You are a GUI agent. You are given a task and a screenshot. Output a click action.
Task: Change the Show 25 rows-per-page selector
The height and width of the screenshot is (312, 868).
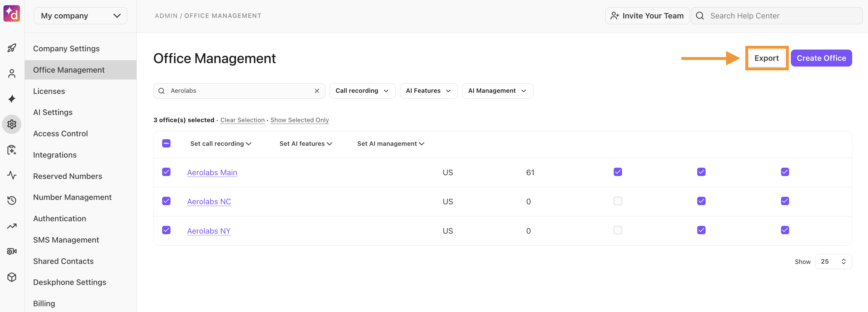tap(833, 262)
